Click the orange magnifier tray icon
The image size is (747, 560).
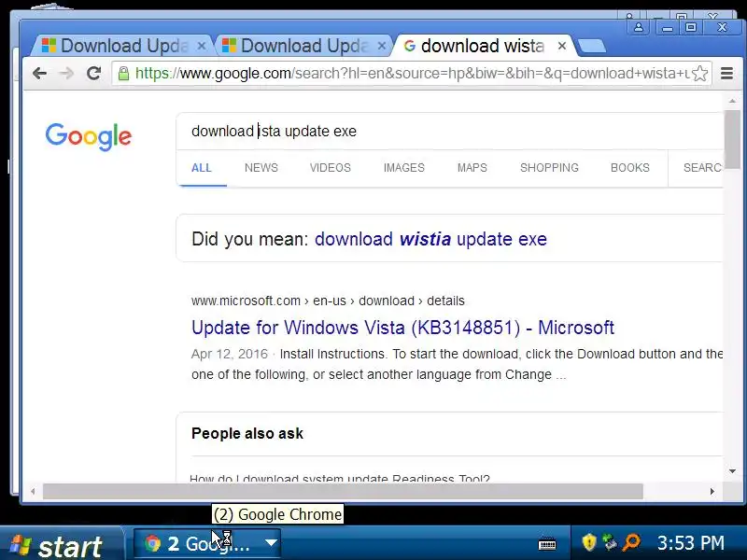coord(632,542)
